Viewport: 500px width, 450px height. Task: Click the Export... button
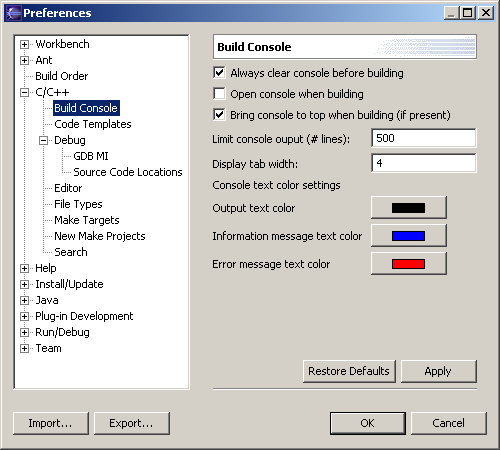132,423
